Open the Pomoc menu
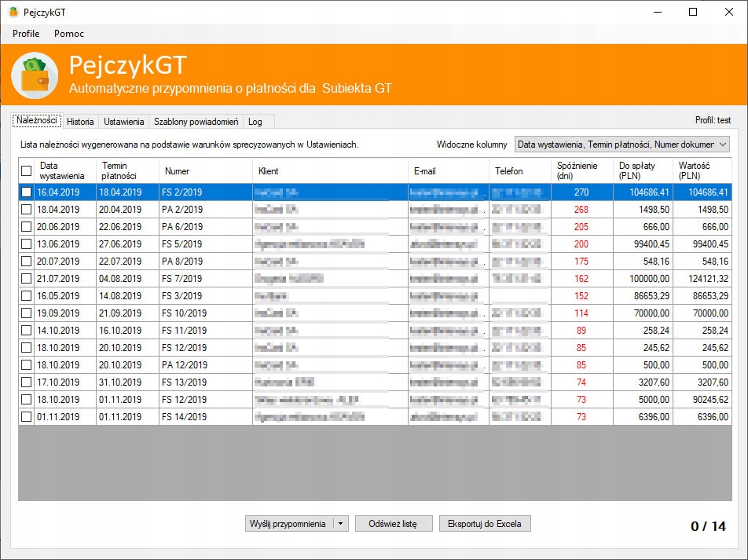 coord(68,34)
